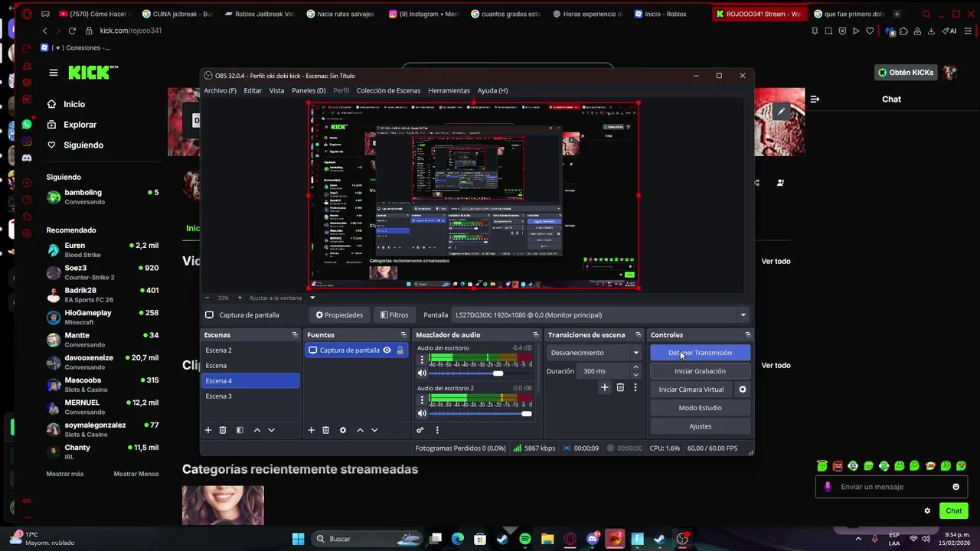980x551 pixels.
Task: Open scene filters icon in the Escenas toolbar
Action: 240,430
